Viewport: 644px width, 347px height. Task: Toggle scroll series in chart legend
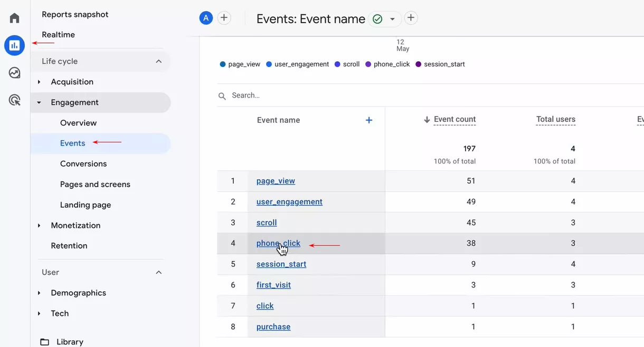coord(347,64)
